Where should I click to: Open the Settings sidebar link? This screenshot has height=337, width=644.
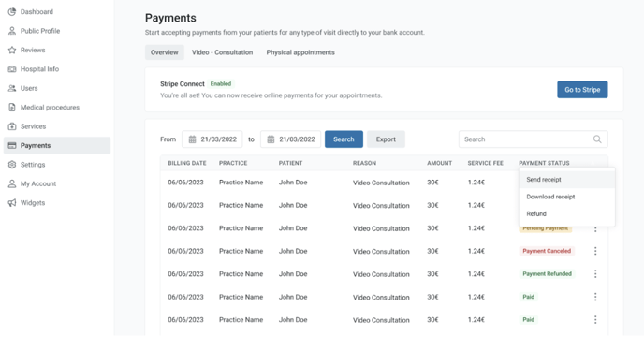tap(33, 165)
